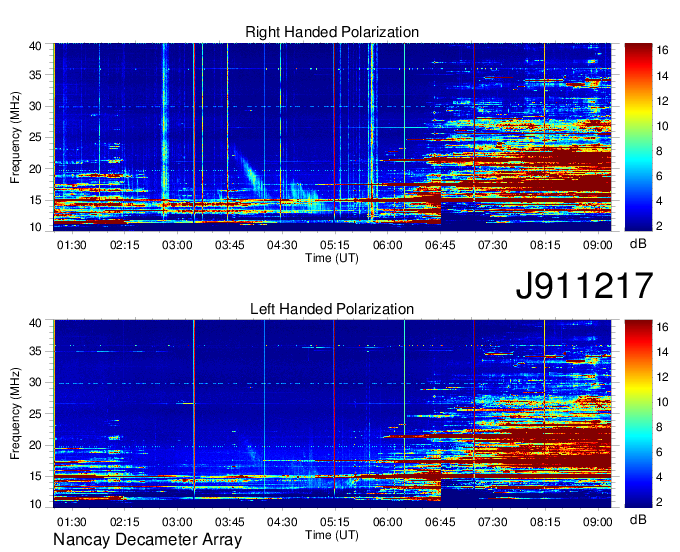Click the bottom plot's 25 MHz tick label
The width and height of the screenshot is (680, 552).
[x=35, y=414]
